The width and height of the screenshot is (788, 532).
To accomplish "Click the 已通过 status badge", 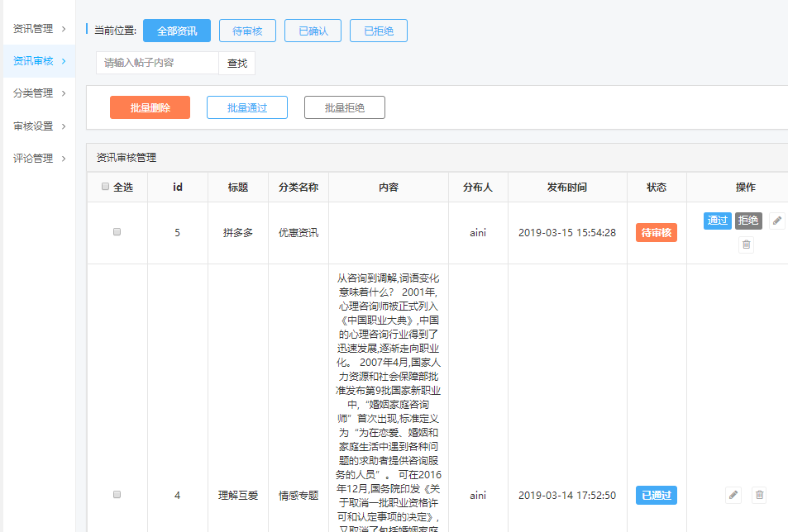I will pos(657,496).
